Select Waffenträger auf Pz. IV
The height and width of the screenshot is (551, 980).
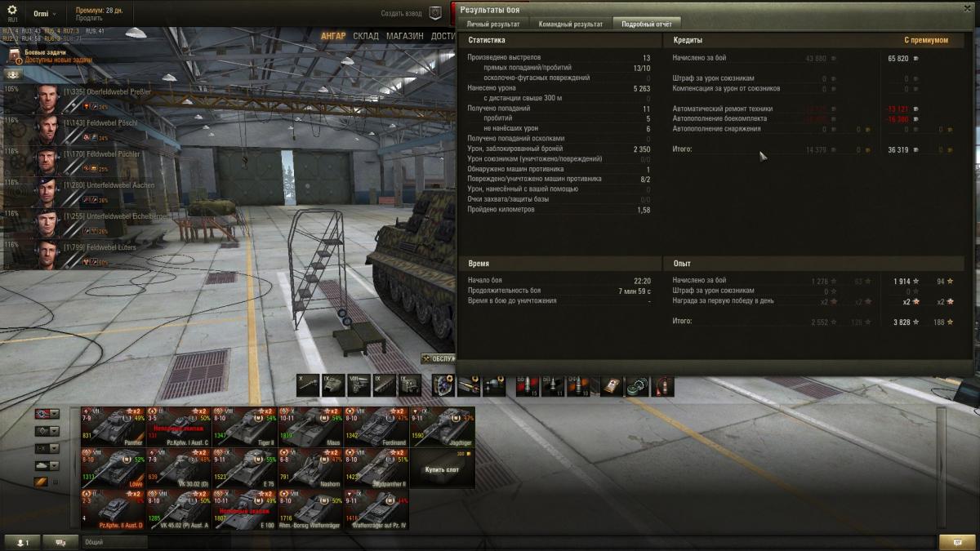click(x=376, y=509)
